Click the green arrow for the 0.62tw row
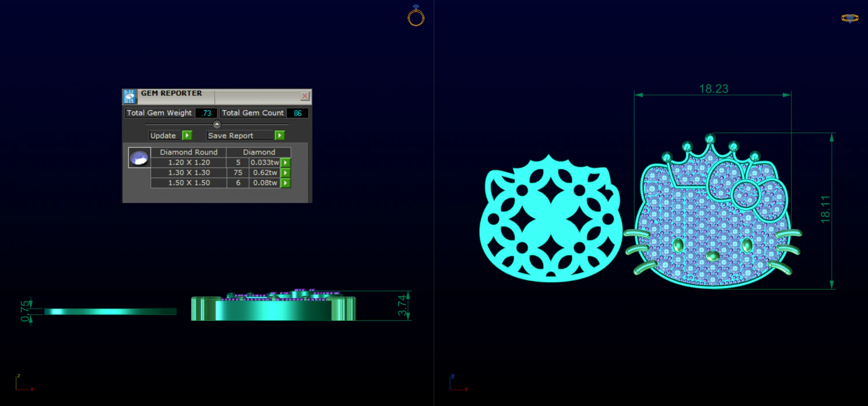 (x=285, y=173)
